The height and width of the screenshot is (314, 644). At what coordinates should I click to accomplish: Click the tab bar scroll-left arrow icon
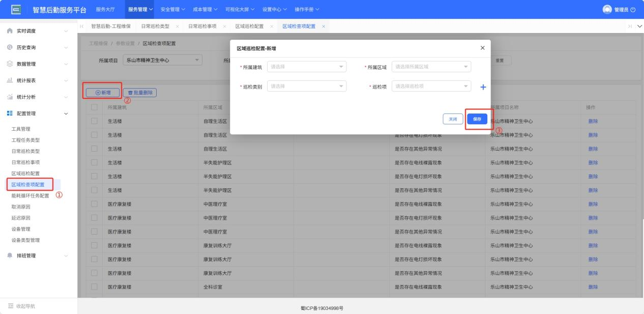click(x=82, y=26)
